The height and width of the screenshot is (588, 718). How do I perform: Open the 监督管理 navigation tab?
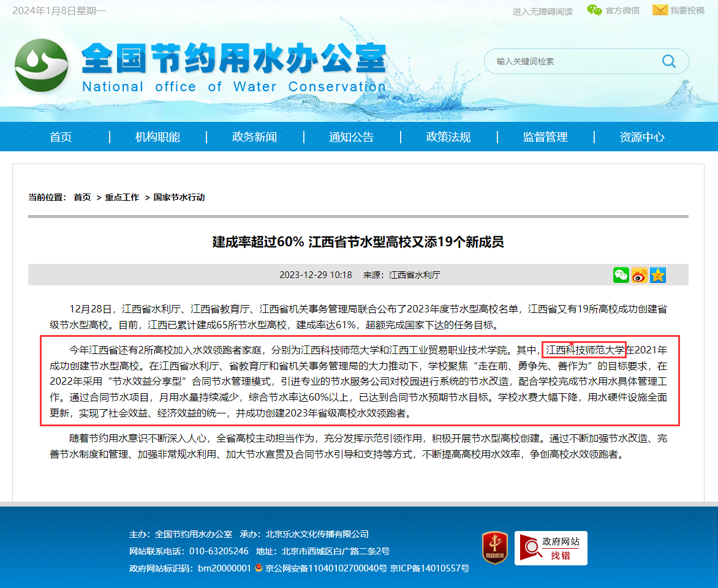click(545, 137)
